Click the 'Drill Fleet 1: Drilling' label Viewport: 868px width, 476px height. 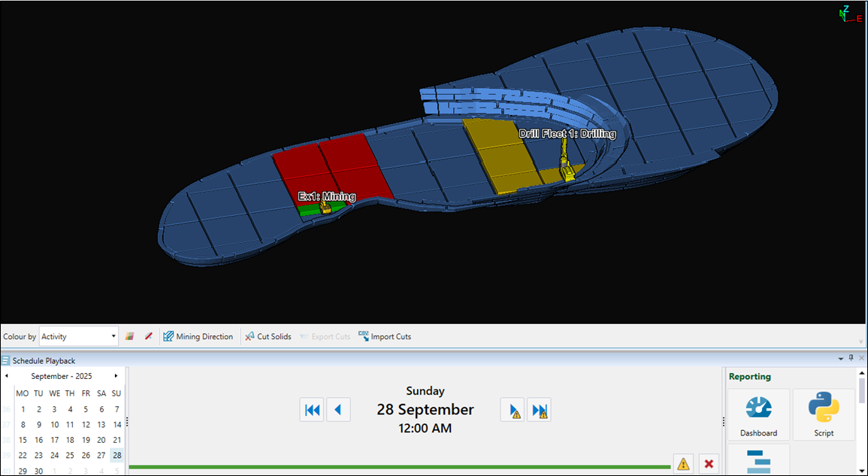click(567, 134)
